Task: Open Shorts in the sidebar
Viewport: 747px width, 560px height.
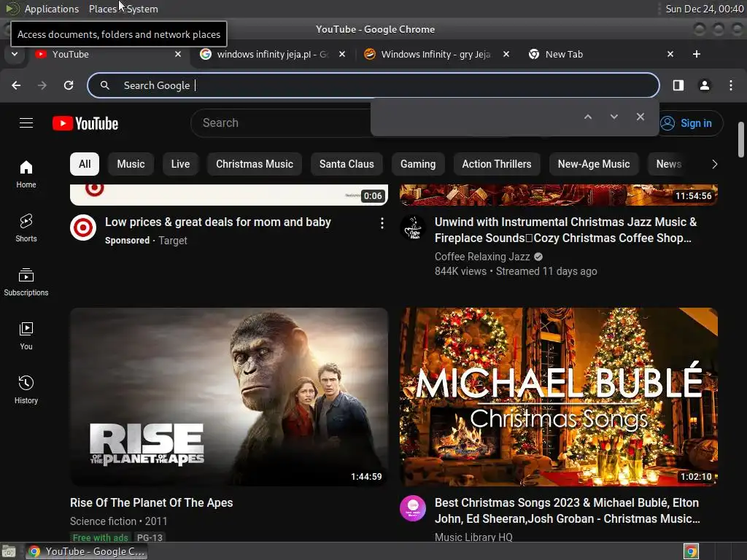Action: [26, 228]
